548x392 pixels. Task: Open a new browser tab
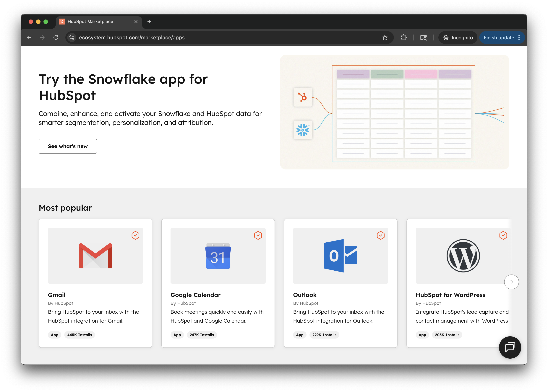tap(149, 22)
